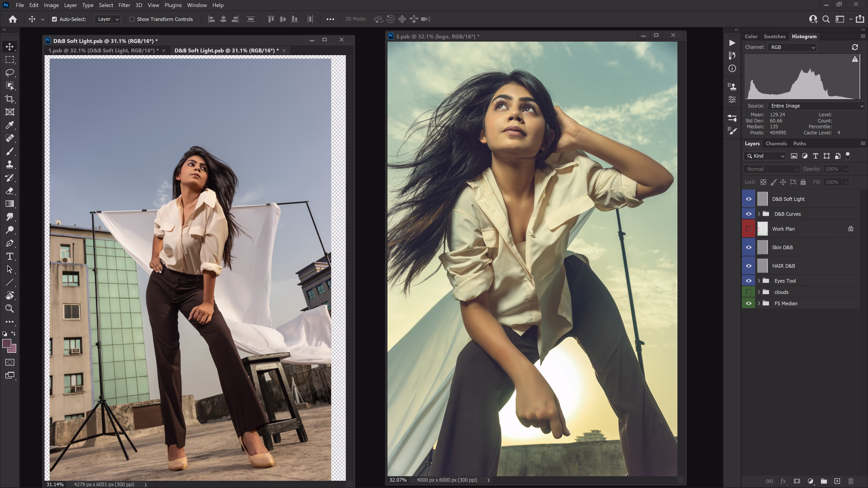Select the Lasso tool
This screenshot has width=868, height=488.
[10, 72]
